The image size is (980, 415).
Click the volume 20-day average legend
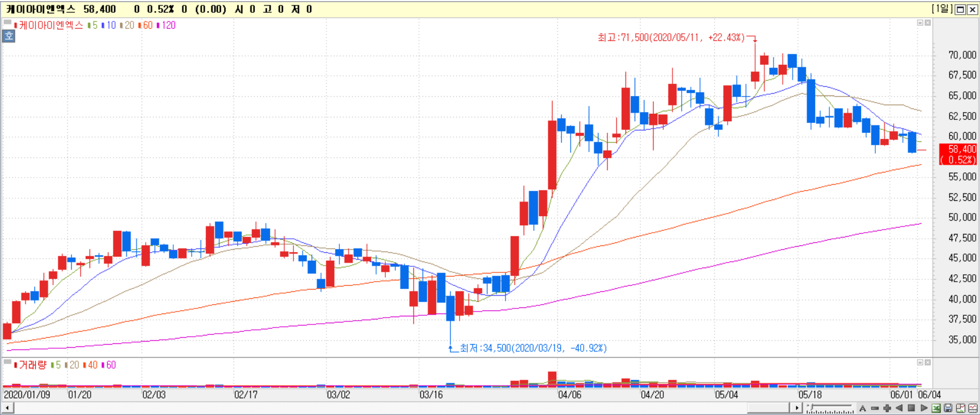tap(72, 365)
